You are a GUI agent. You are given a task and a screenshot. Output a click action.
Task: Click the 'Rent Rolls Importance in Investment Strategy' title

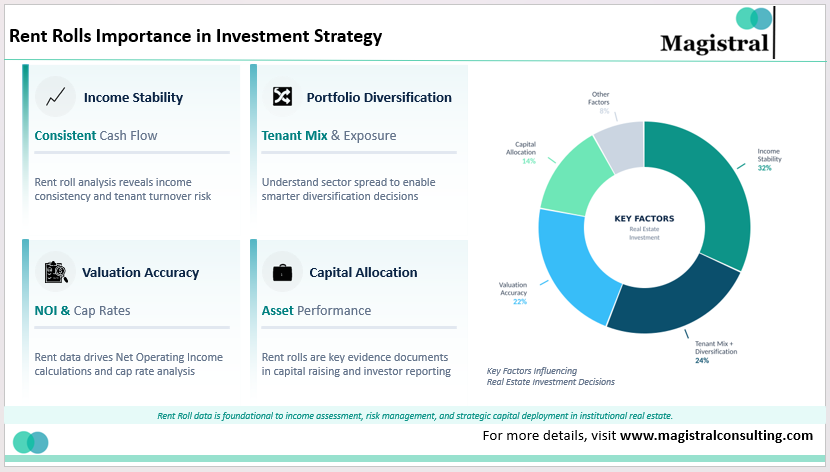(195, 36)
